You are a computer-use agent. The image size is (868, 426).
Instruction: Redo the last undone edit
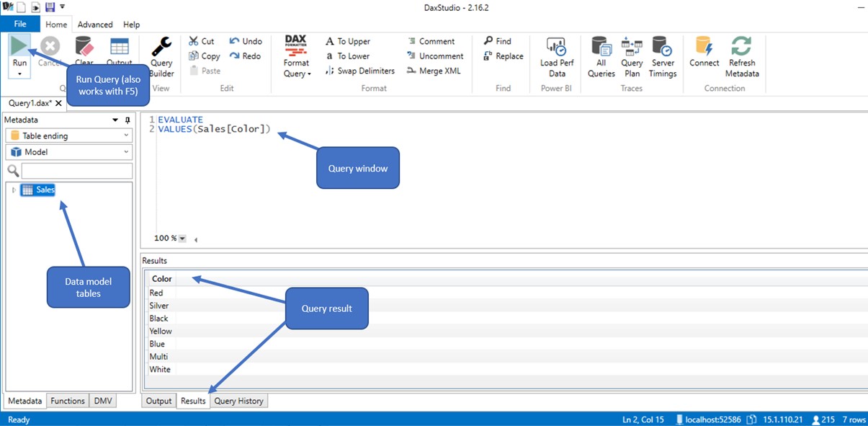(x=245, y=56)
